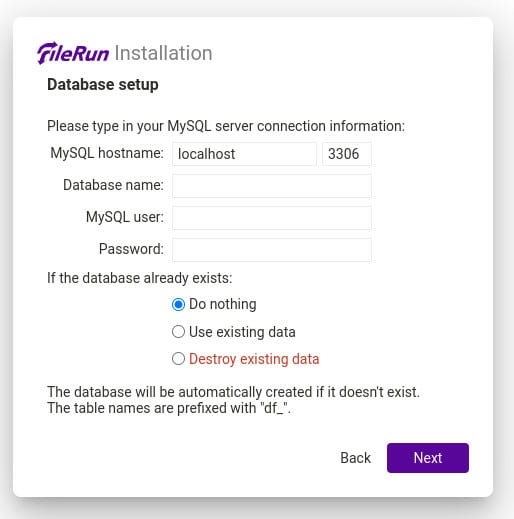Focus the MySQL hostname field containing localhost
This screenshot has height=519, width=514.
coord(244,154)
